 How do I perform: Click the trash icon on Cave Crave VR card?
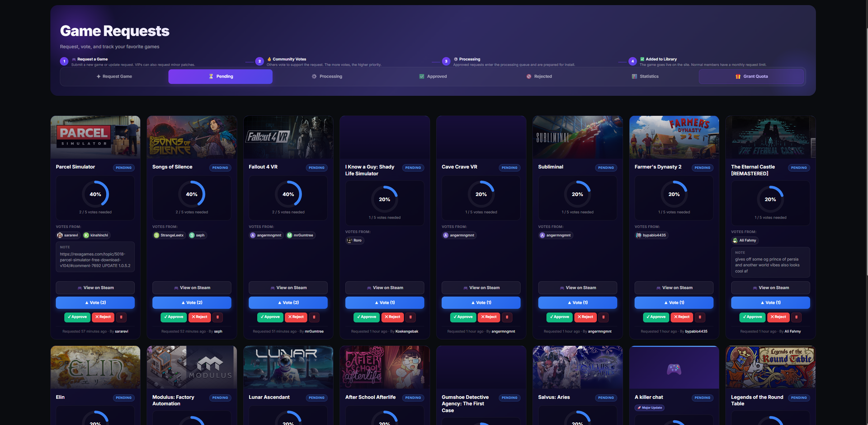click(x=507, y=317)
